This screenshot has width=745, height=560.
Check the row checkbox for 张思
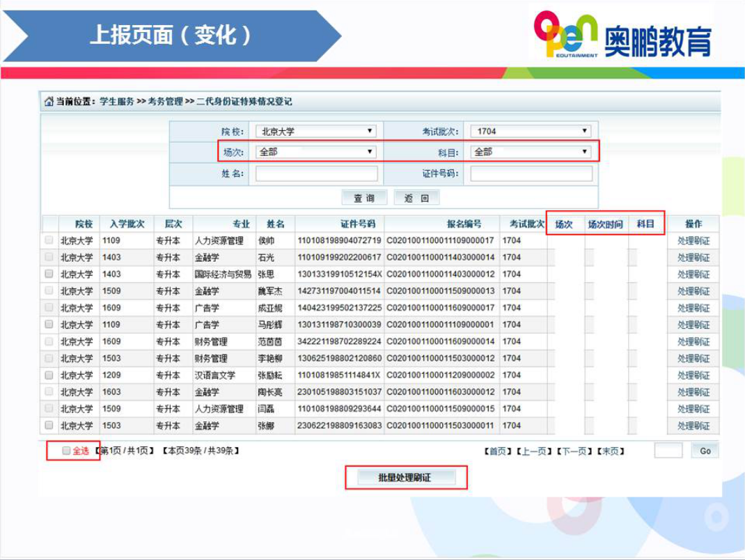(49, 274)
